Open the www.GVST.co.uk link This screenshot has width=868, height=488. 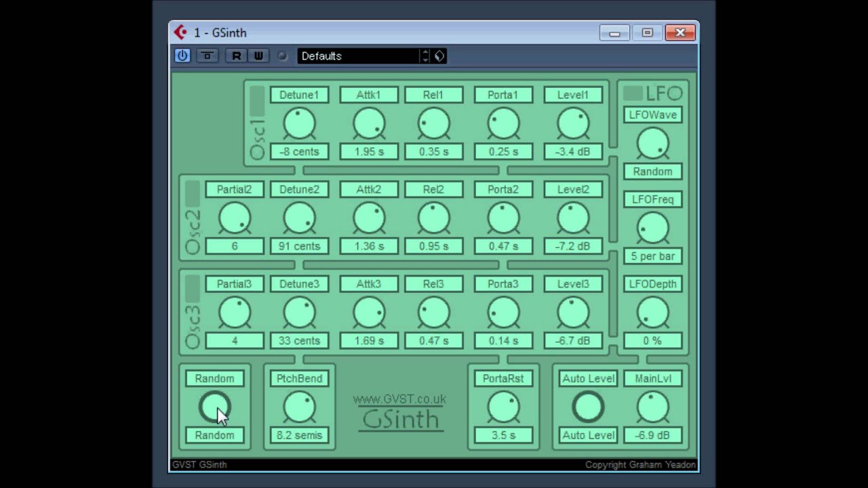click(399, 399)
